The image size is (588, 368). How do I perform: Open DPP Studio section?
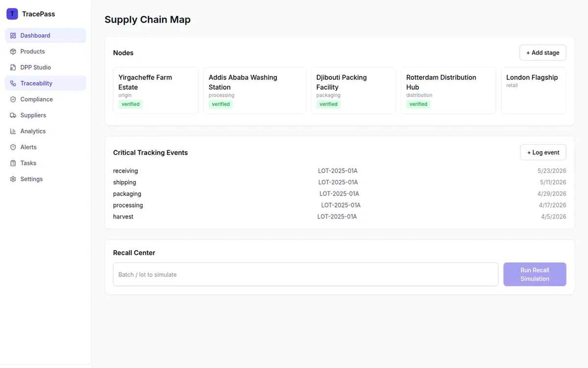click(x=46, y=67)
